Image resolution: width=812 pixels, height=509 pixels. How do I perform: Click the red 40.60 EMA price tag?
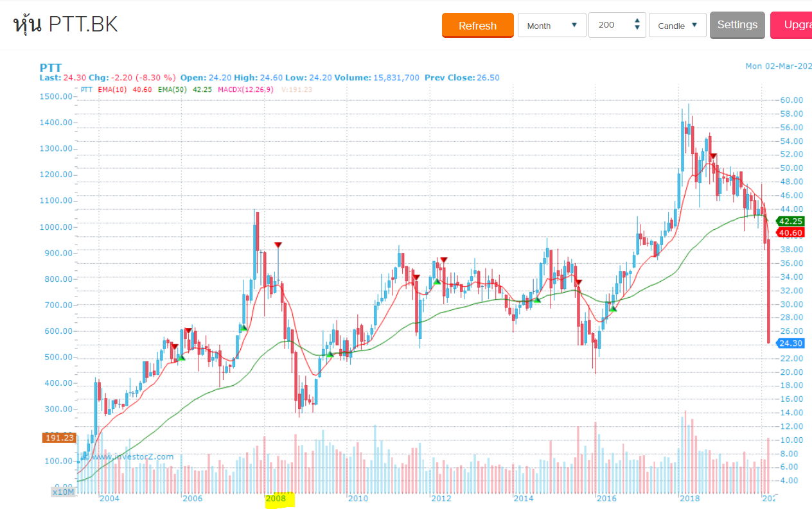coord(790,232)
